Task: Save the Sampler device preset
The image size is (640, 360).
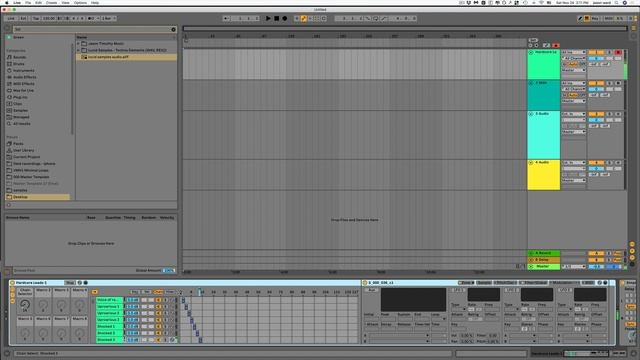Action: 605,282
